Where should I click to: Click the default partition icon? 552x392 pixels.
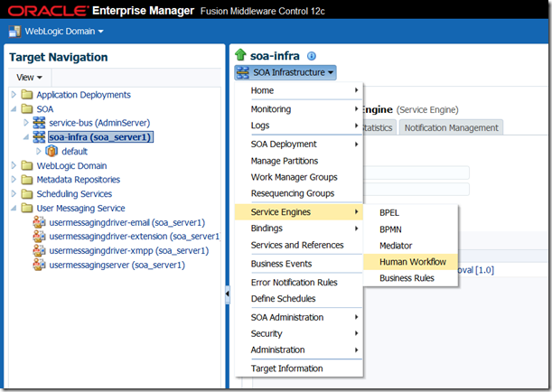tap(51, 152)
